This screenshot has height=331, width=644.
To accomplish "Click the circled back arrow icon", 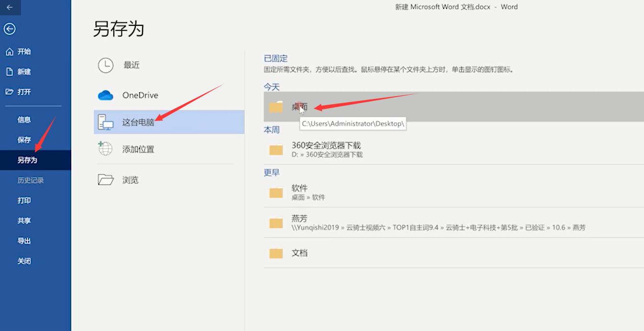I will [x=10, y=29].
